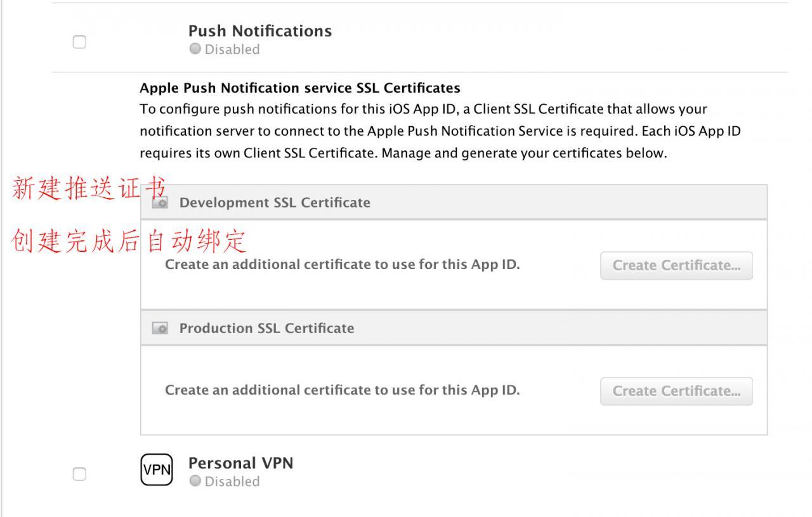Click the red 新建推送证书 annotation
Viewport: 812px width, 517px height.
pyautogui.click(x=89, y=189)
